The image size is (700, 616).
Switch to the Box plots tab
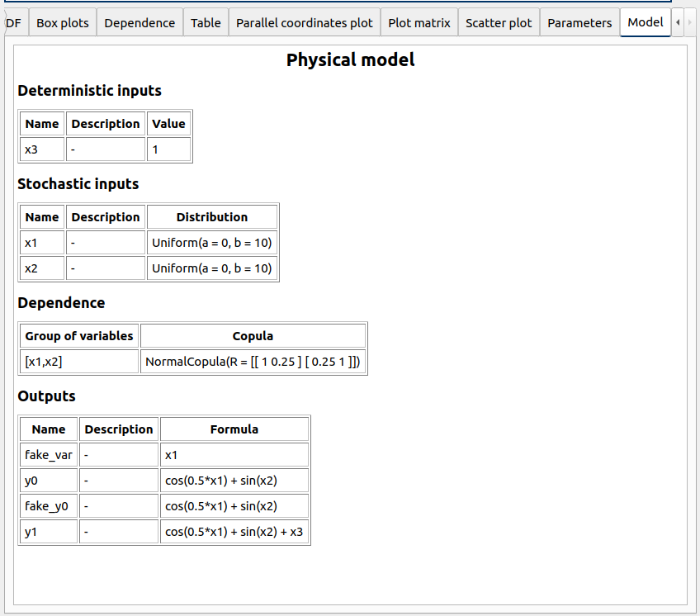(62, 22)
